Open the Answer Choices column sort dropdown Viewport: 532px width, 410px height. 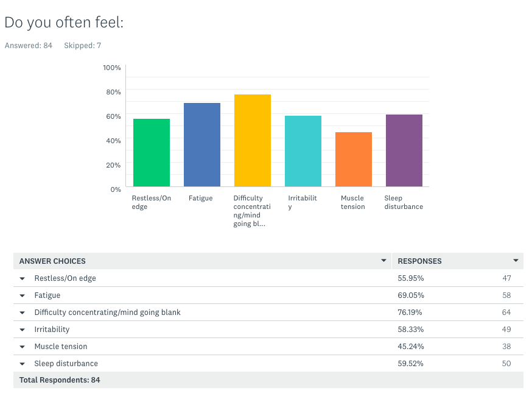383,261
